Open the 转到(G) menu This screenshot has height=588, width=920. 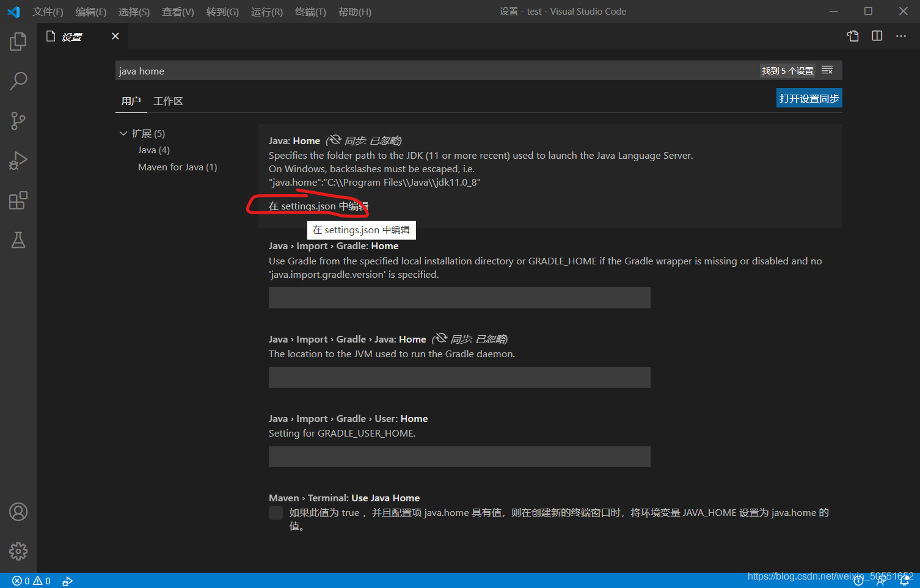point(222,12)
